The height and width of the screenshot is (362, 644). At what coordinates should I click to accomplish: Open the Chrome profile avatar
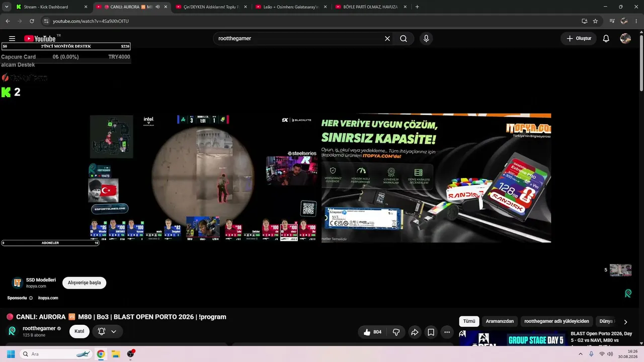(624, 21)
